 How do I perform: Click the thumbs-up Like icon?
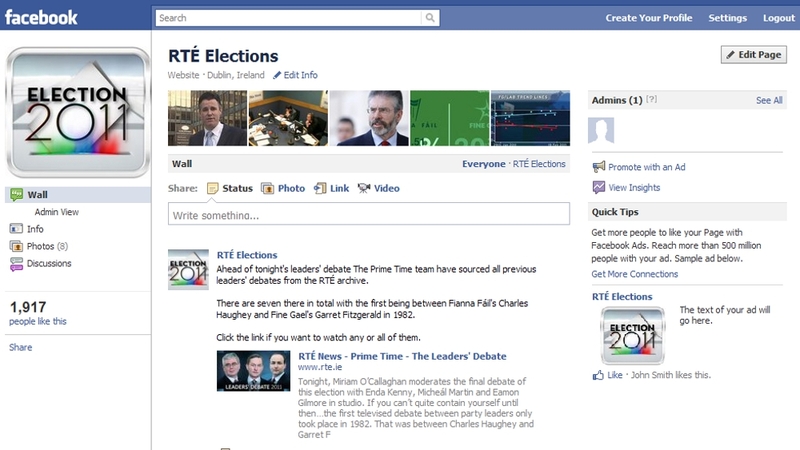(x=598, y=376)
